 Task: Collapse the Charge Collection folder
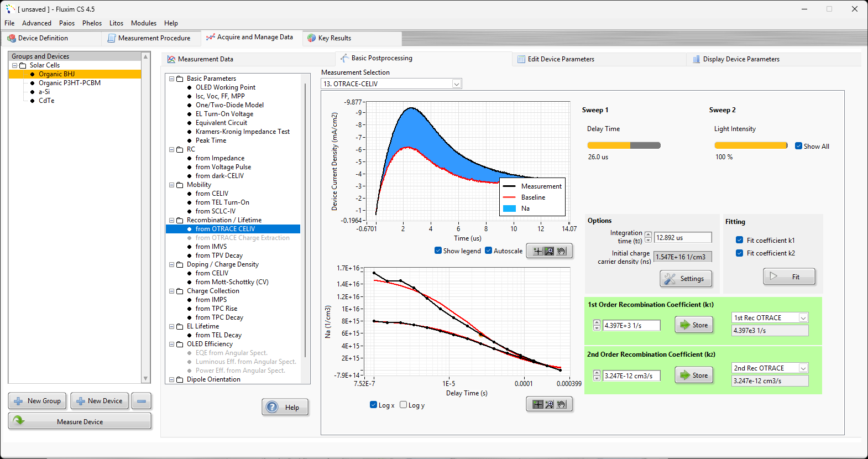[x=172, y=291]
